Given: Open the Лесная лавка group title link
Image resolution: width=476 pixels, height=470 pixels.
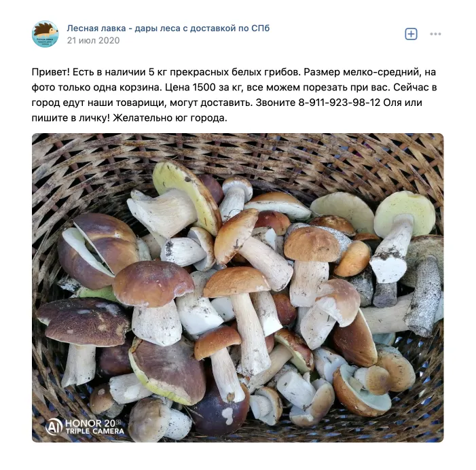Looking at the screenshot, I should [168, 29].
